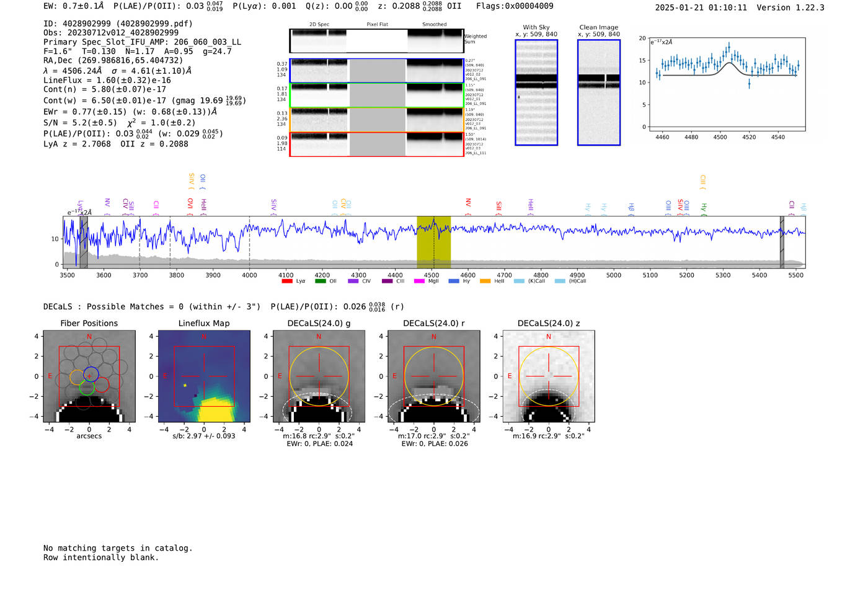868x591 pixels.
Task: Click the CIV legend color swatch
Action: pyautogui.click(x=353, y=281)
